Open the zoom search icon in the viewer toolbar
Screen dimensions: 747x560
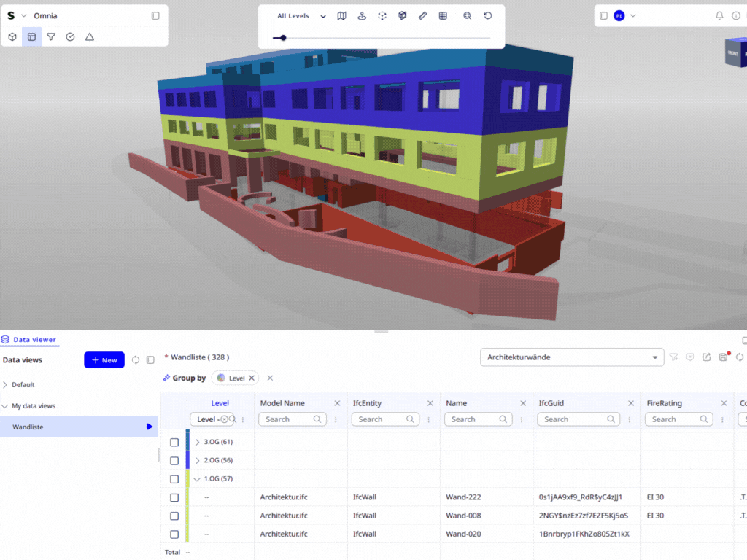coord(467,15)
